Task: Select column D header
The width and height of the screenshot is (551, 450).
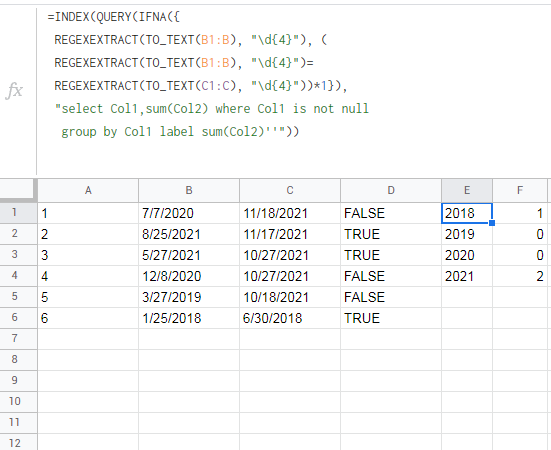Action: tap(391, 190)
